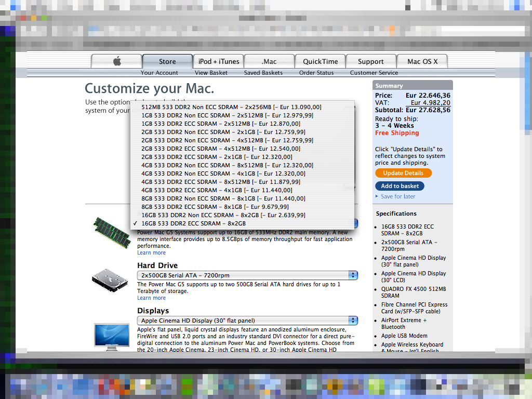Open Learn more link under Hard Drive
The image size is (532, 399).
coord(151,298)
